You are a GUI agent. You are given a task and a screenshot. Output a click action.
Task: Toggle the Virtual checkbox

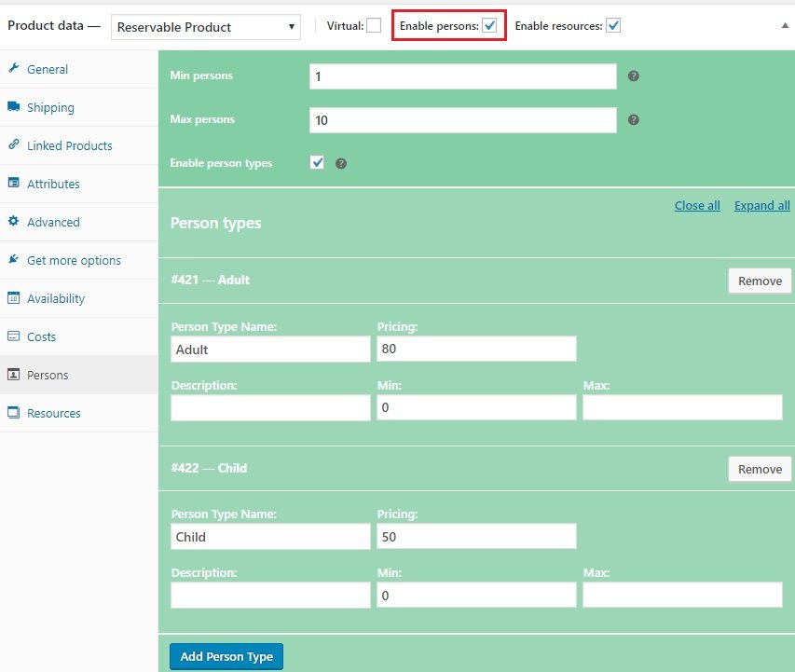[374, 26]
